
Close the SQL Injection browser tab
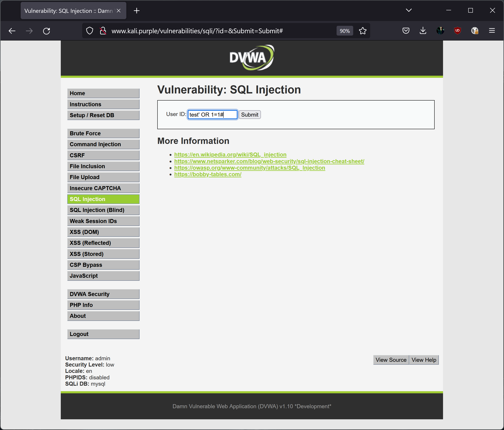coord(118,11)
